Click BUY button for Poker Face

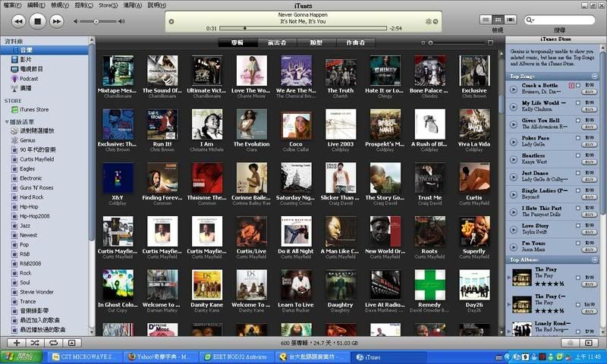[x=589, y=145]
